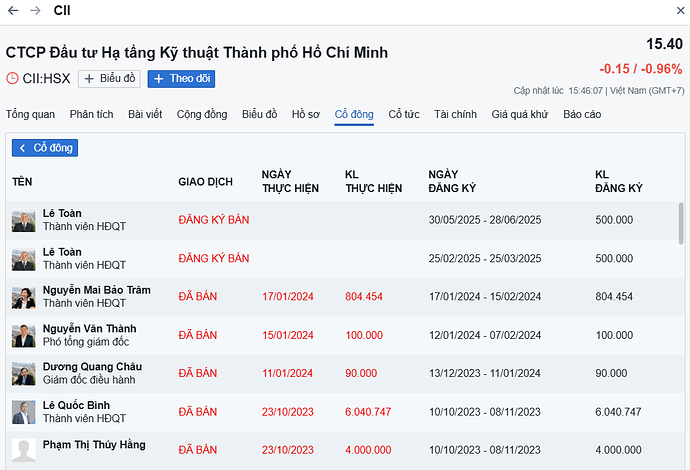The width and height of the screenshot is (690, 470).
Task: Select the Hồ sơ tab
Action: tap(305, 114)
